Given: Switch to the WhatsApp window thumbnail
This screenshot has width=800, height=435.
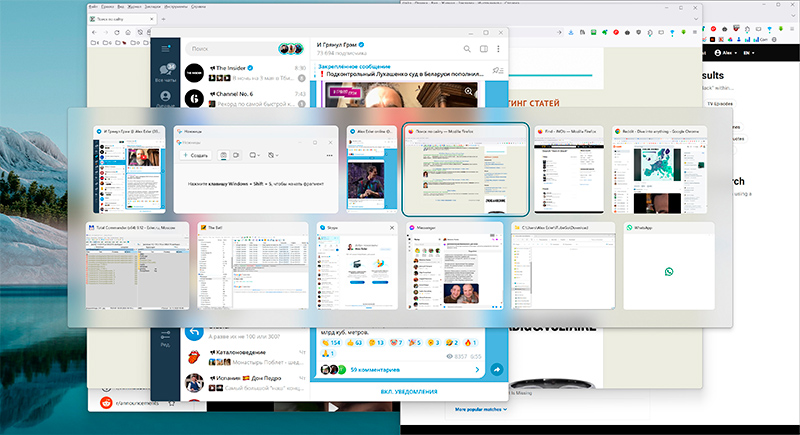Looking at the screenshot, I should point(668,270).
